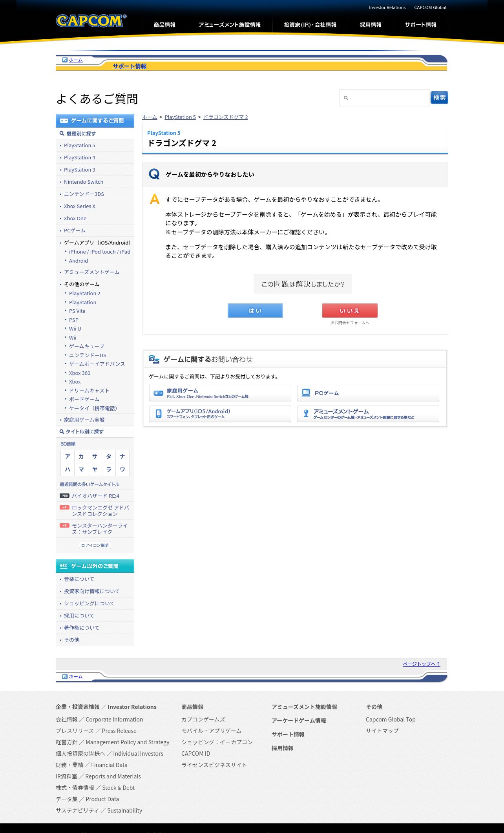The width and height of the screenshot is (504, 833).
Task: Select Wii U in the sidebar
Action: pyautogui.click(x=75, y=329)
